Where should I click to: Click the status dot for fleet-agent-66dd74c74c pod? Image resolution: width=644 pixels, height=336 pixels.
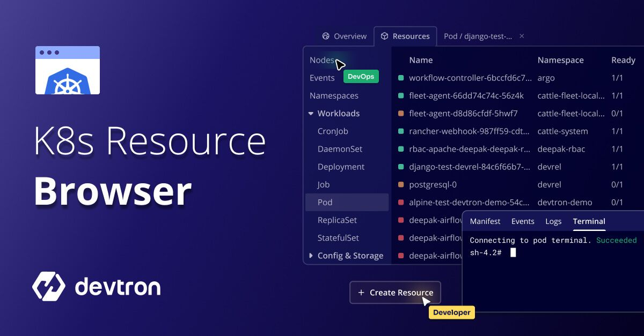pyautogui.click(x=400, y=95)
